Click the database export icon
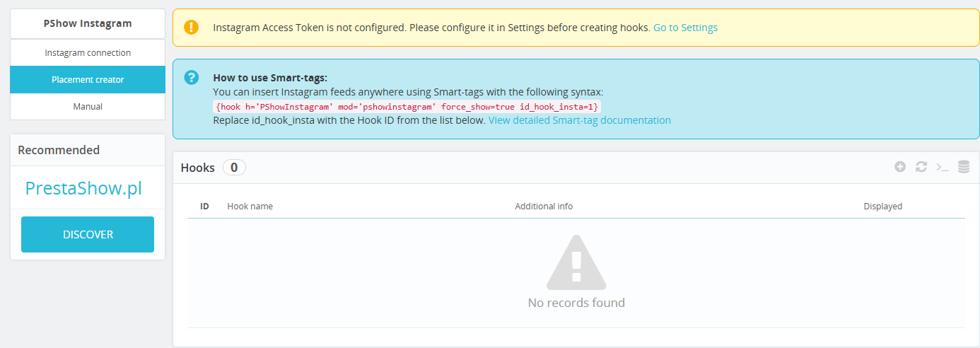 coord(964,167)
